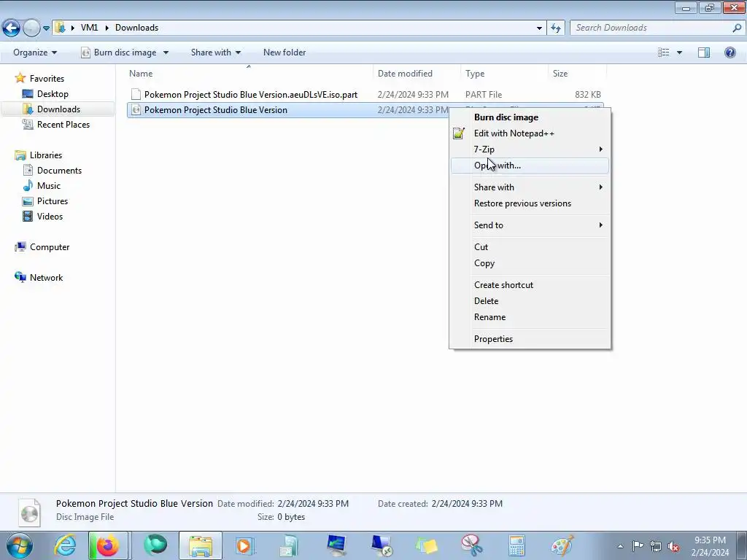Choose Rename in context menu
The image size is (747, 560).
[530, 317]
